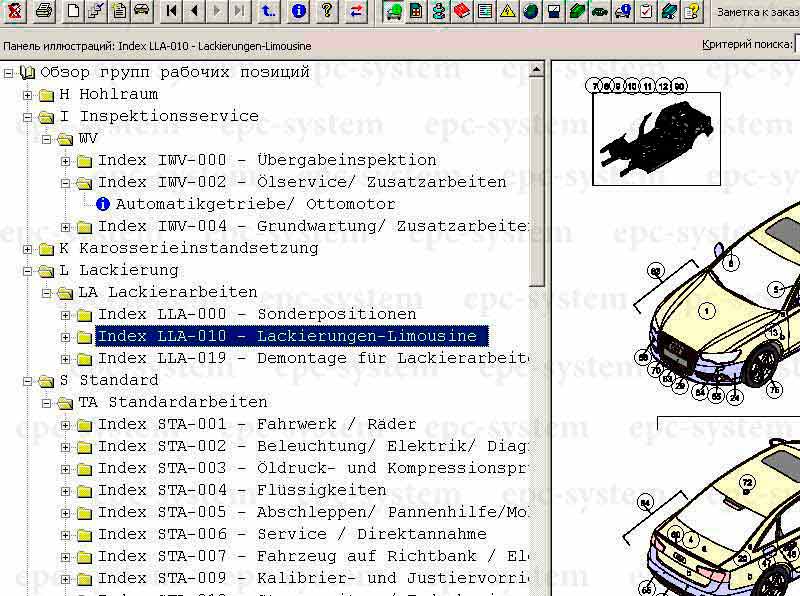Image resolution: width=800 pixels, height=596 pixels.
Task: Click the globe icon in the toolbar
Action: [x=532, y=13]
